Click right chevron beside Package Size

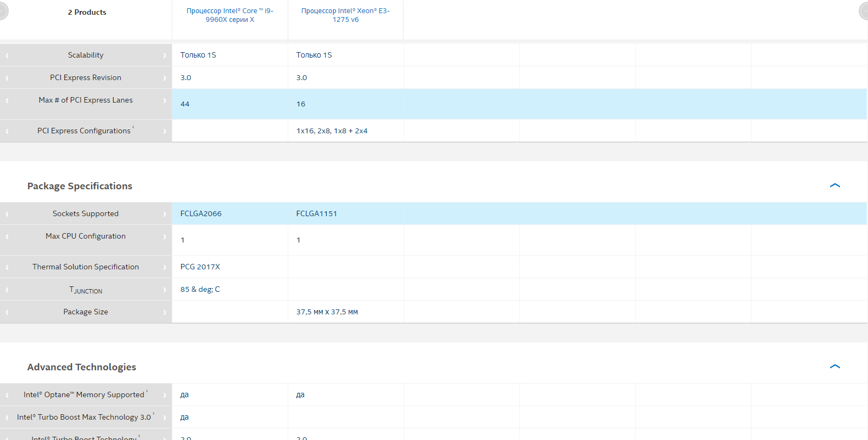coord(164,312)
